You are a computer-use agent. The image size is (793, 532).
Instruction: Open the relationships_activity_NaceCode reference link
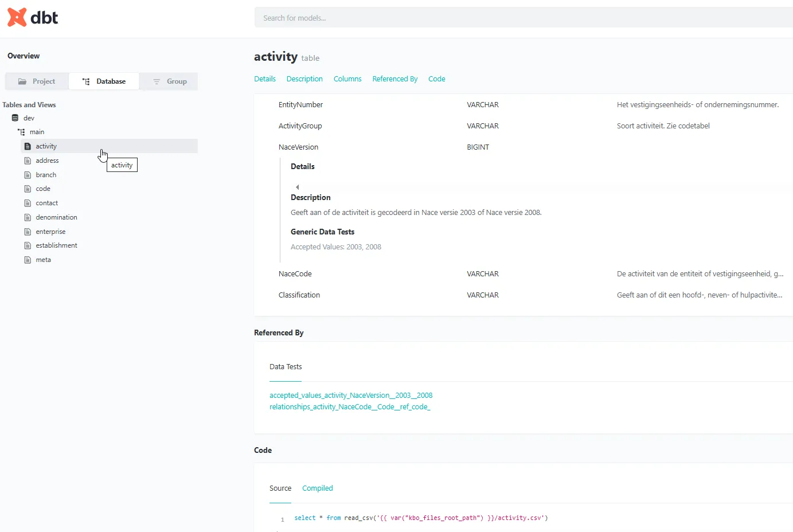(350, 406)
